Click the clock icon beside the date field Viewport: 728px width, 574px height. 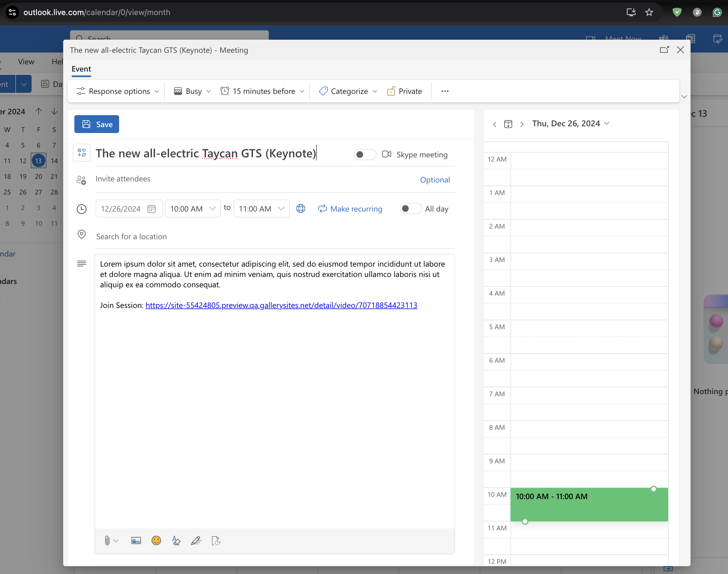[82, 209]
